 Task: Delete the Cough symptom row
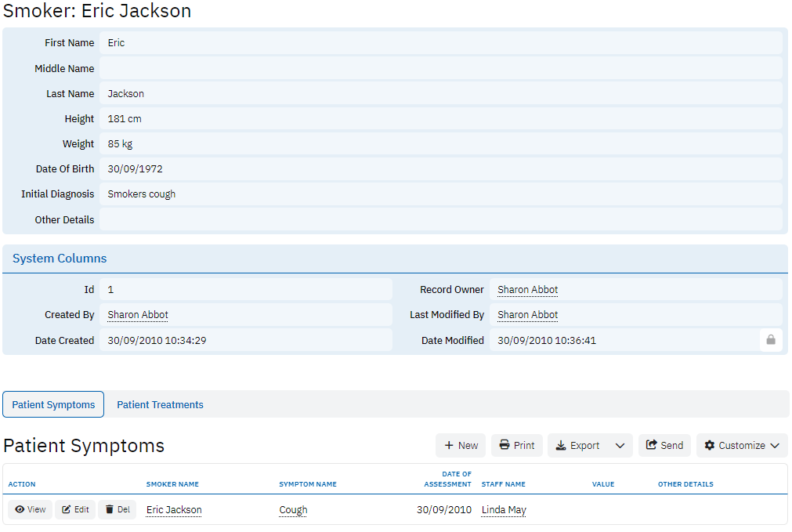pos(118,510)
